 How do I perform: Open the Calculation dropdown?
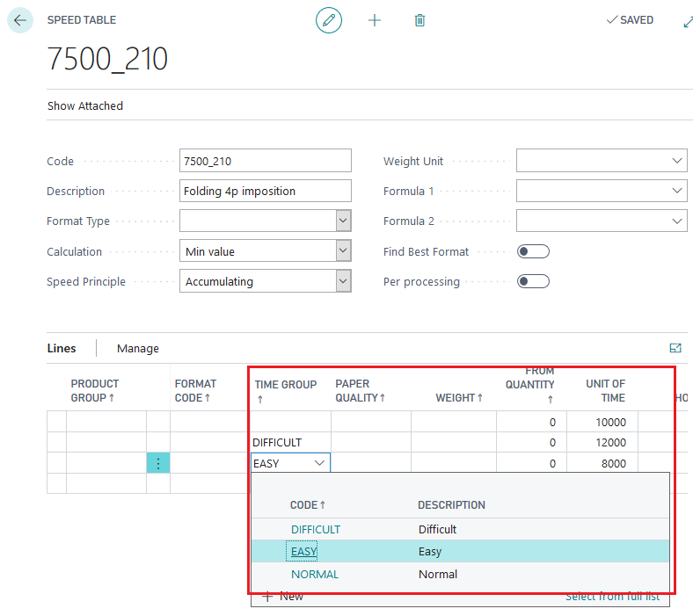pyautogui.click(x=343, y=251)
